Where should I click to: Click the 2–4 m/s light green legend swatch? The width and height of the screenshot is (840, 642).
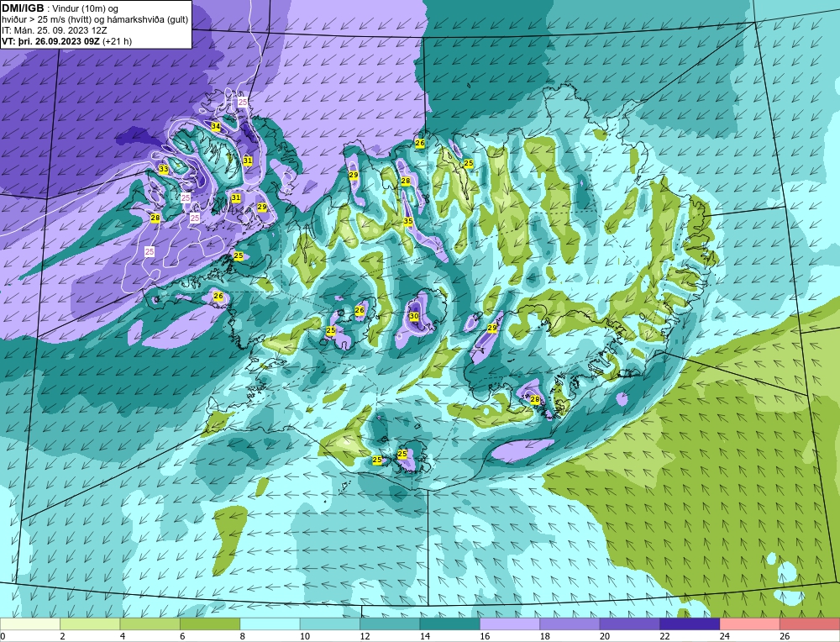coord(90,624)
